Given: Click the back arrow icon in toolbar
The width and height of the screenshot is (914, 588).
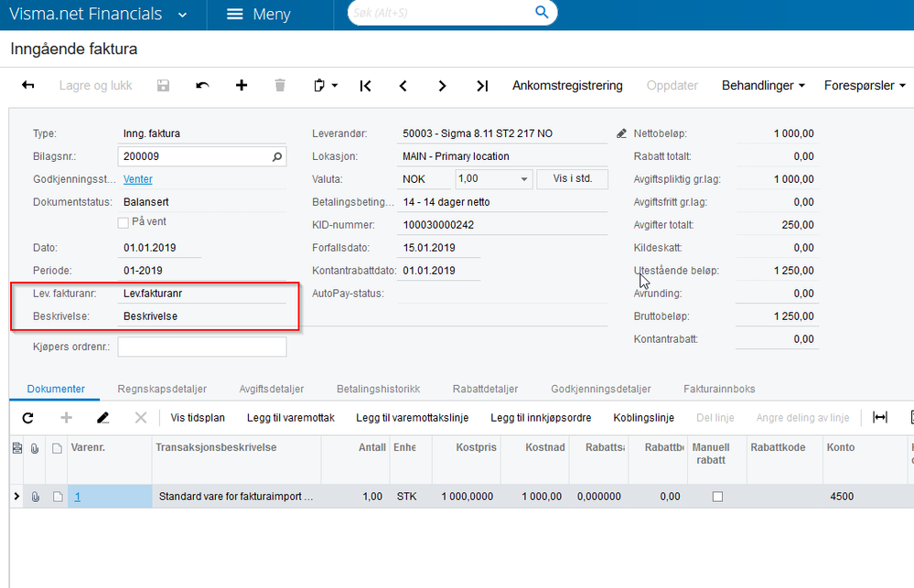Looking at the screenshot, I should point(28,85).
